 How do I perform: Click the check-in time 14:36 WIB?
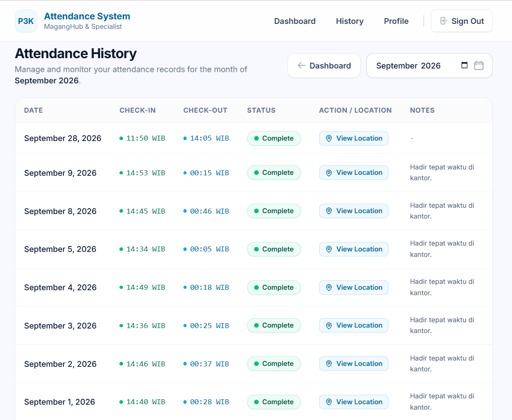[142, 326]
